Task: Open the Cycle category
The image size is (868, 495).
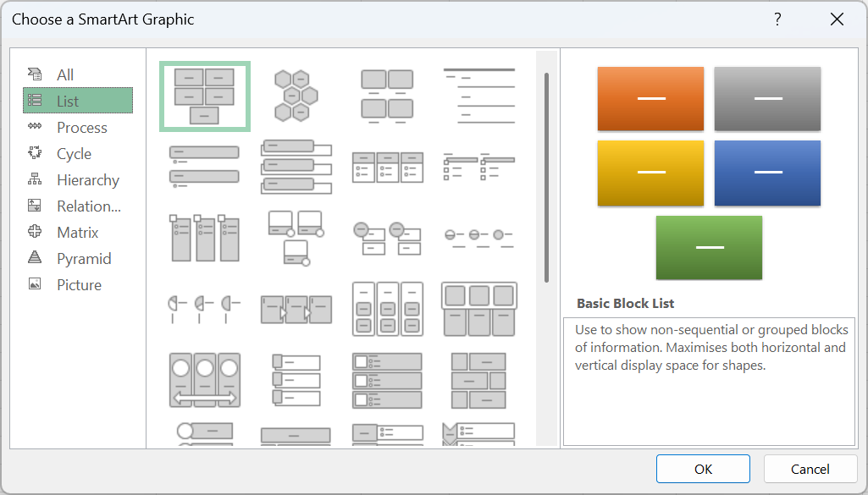Action: [78, 153]
